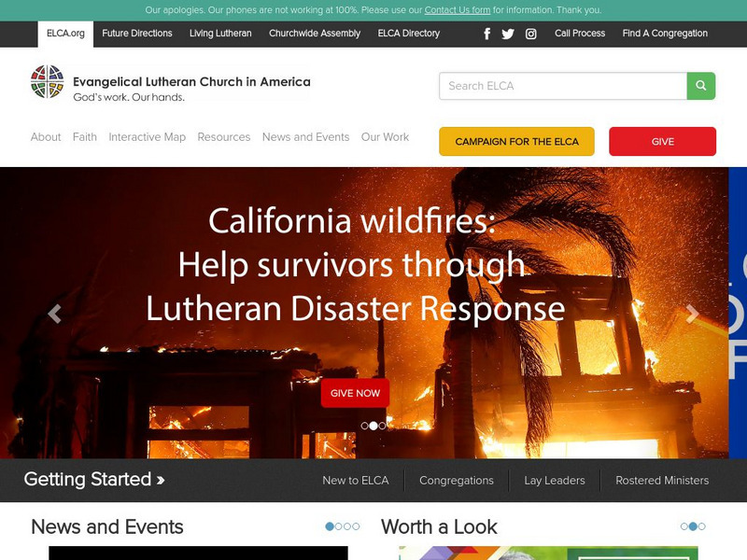Select third hero carousel dot
Image resolution: width=747 pixels, height=560 pixels.
(382, 426)
